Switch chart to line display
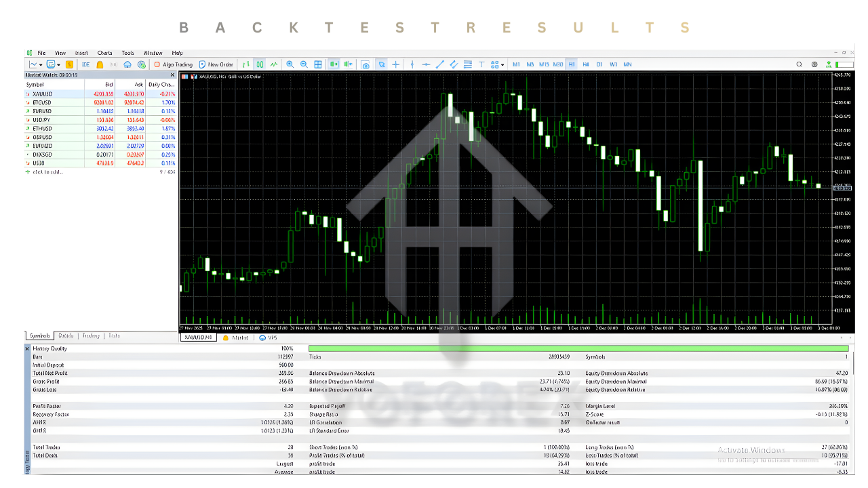868x488 pixels. 274,64
